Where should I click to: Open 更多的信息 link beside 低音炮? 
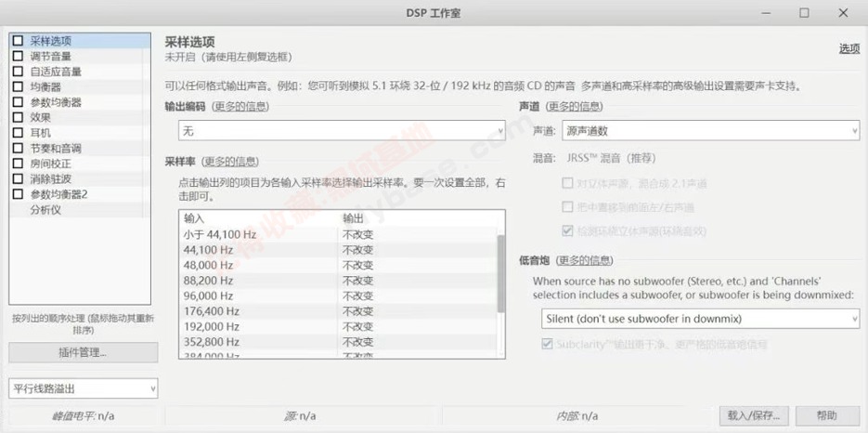(585, 260)
